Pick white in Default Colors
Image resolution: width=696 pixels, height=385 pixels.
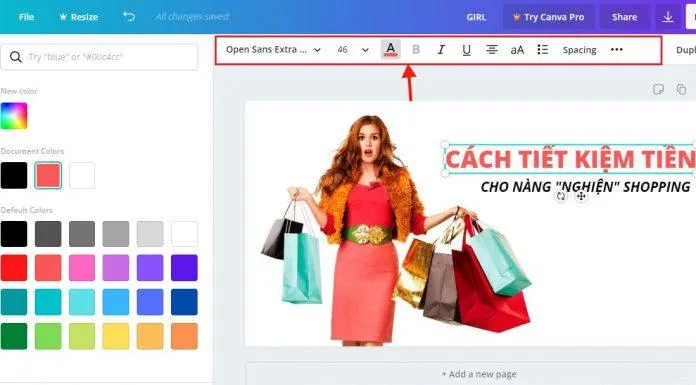184,234
